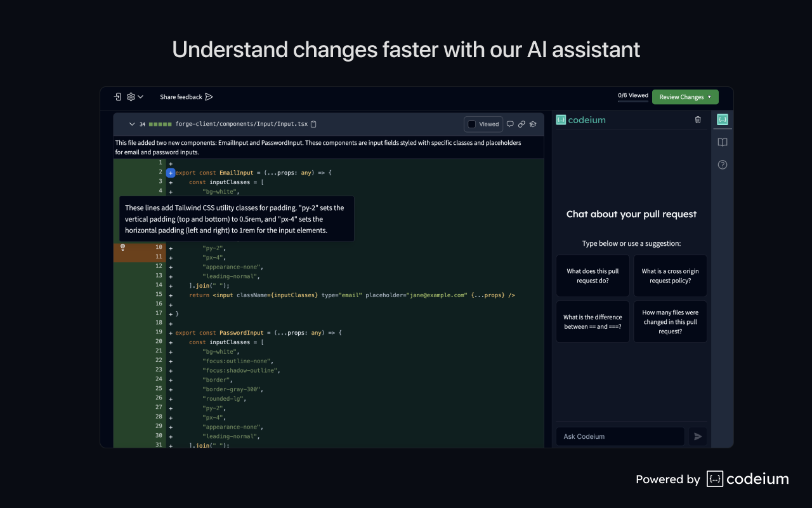Choose 'What does this pull request do?' suggestion

click(593, 276)
